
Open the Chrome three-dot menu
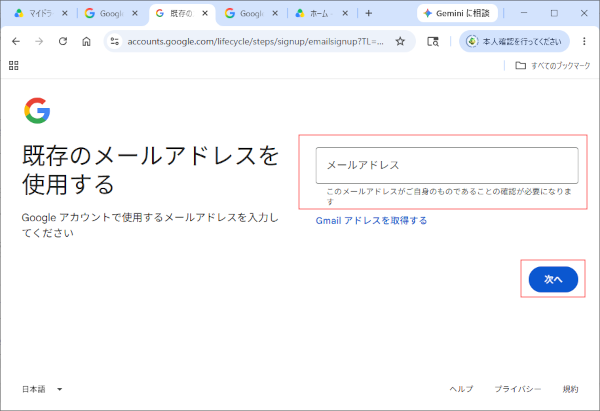[584, 41]
